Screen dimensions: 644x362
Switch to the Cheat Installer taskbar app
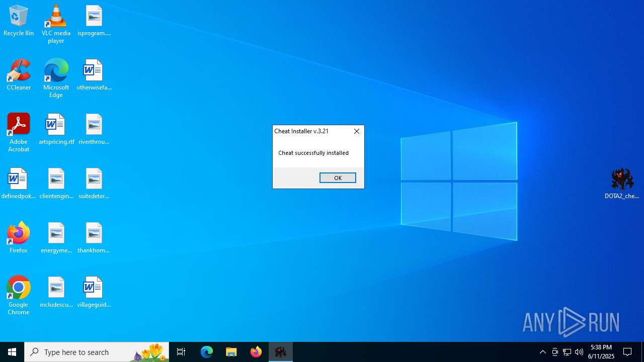[x=281, y=352]
